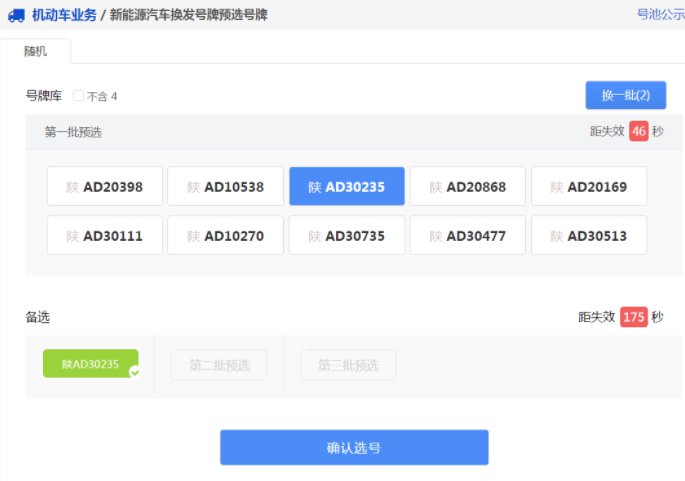The image size is (685, 481).
Task: Choose the highlighted plate 陕 AD30235
Action: point(346,186)
